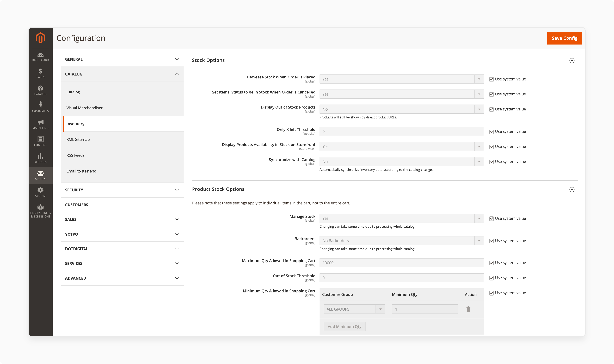Toggle system value for Display Out of Stock Products
614x364 pixels.
(491, 109)
